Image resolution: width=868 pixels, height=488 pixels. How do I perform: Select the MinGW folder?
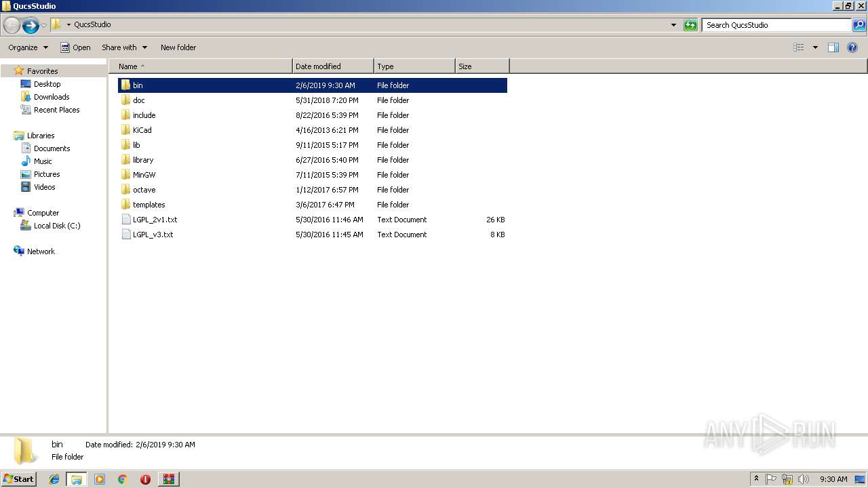click(313, 175)
